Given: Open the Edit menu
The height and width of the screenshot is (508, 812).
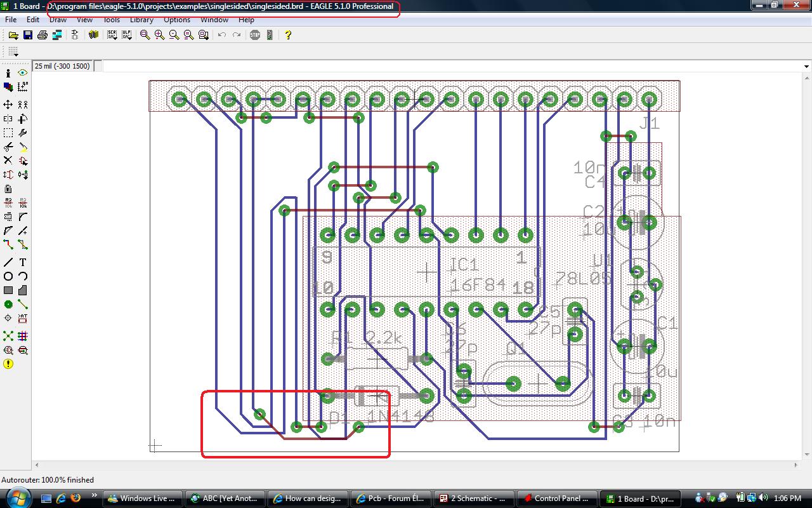Looking at the screenshot, I should coord(33,20).
